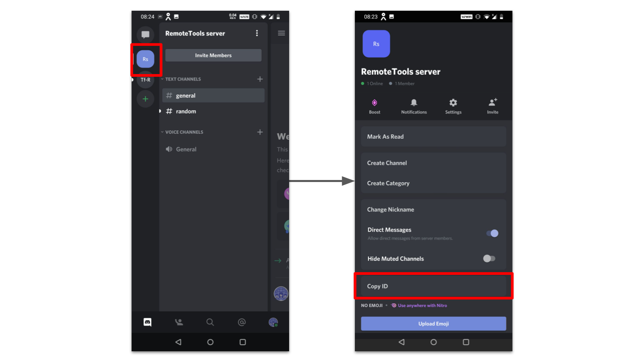Click the Mention icon in bottom bar
The height and width of the screenshot is (362, 644).
241,322
